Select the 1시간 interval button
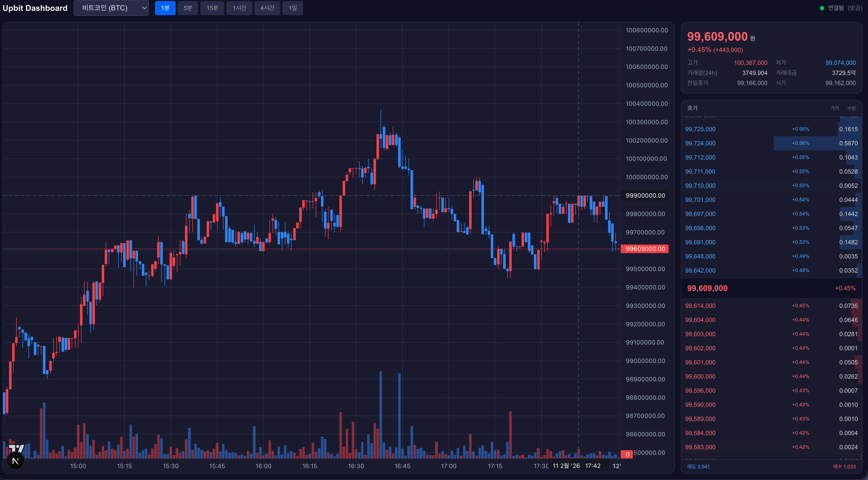868x480 pixels. (239, 8)
